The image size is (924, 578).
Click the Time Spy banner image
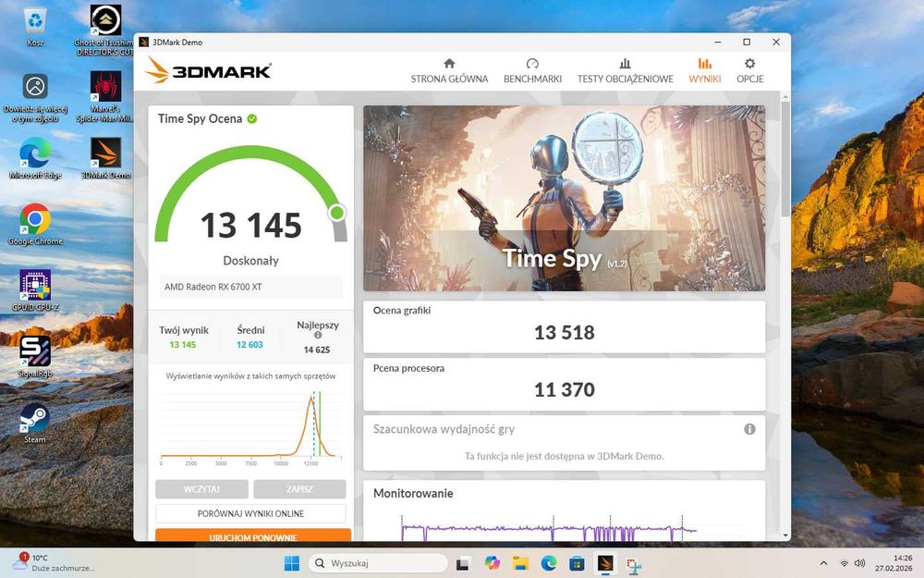pyautogui.click(x=564, y=198)
